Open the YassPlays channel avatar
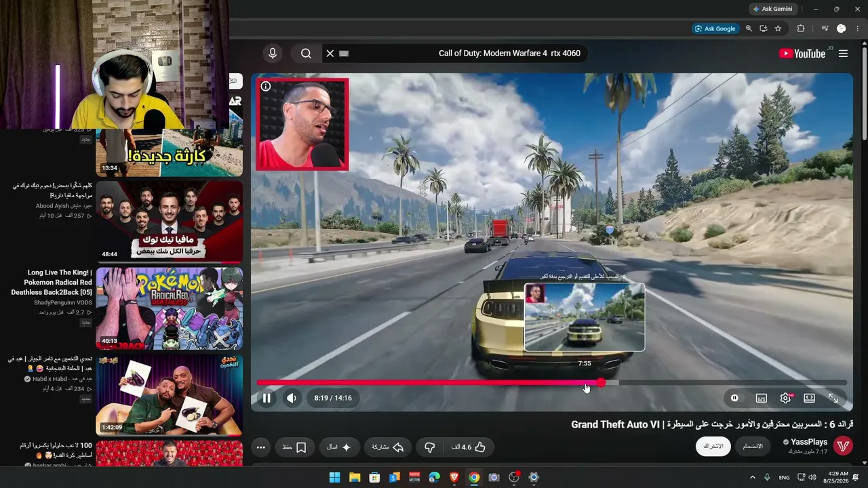 (x=843, y=446)
